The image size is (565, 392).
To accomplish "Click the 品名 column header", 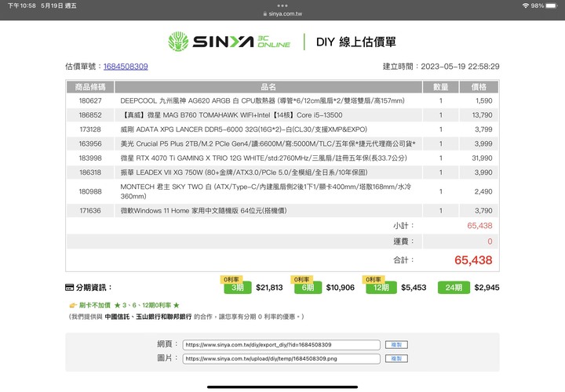I will 268,87.
